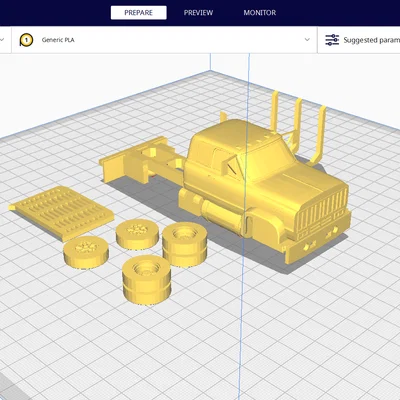
Task: Select the truck chassis frame model
Action: tap(142, 160)
